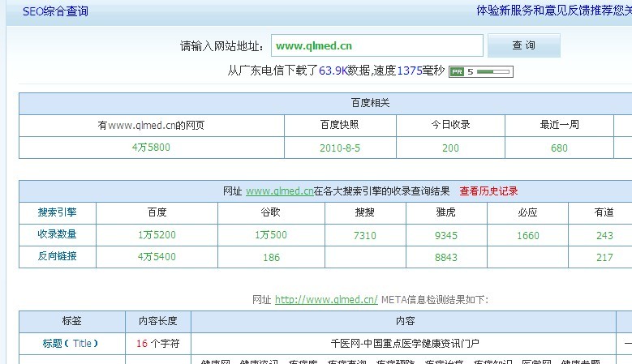Click the 必应 column header
The image size is (632, 364).
[x=527, y=212]
